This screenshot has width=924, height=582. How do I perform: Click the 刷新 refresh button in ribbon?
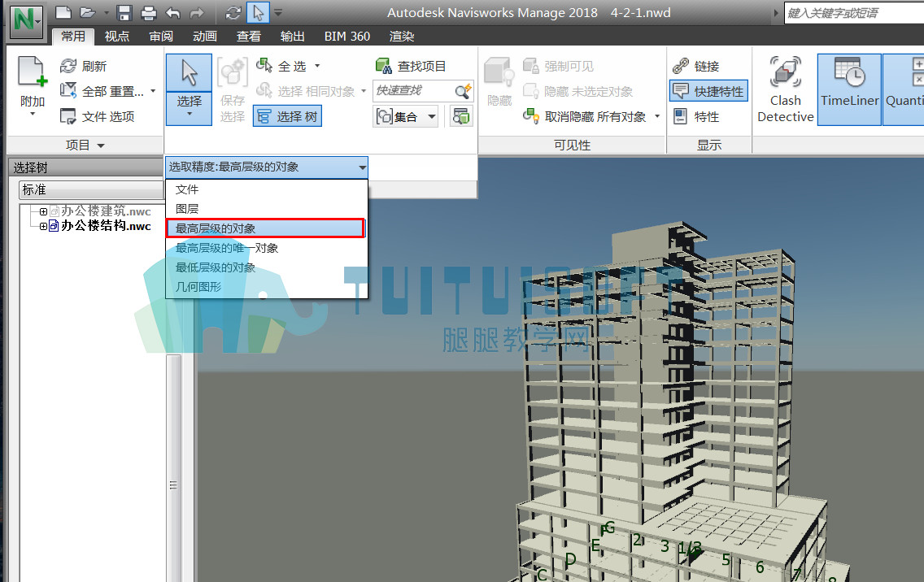84,66
